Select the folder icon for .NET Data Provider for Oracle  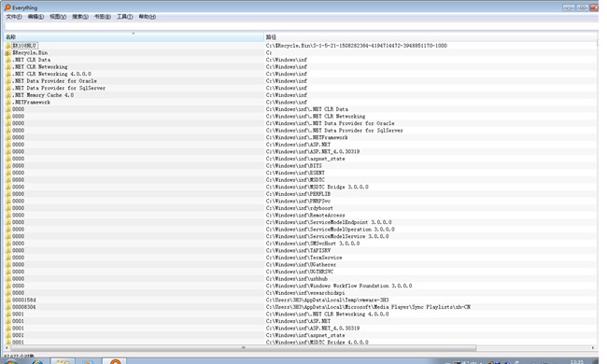click(x=8, y=81)
